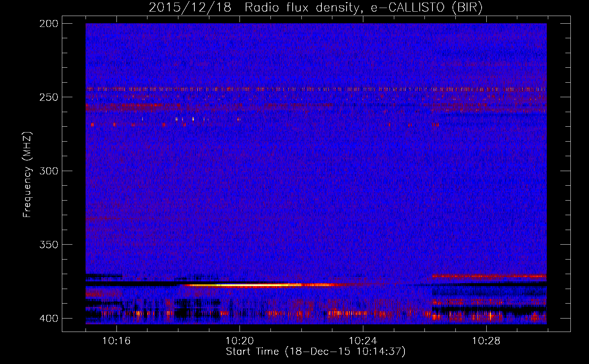The image size is (589, 364).
Task: Click the 200 frequency tick label
Action: (x=48, y=24)
